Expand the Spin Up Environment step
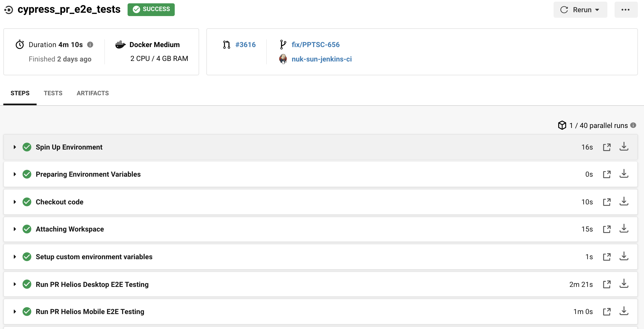644x329 pixels. (x=15, y=147)
